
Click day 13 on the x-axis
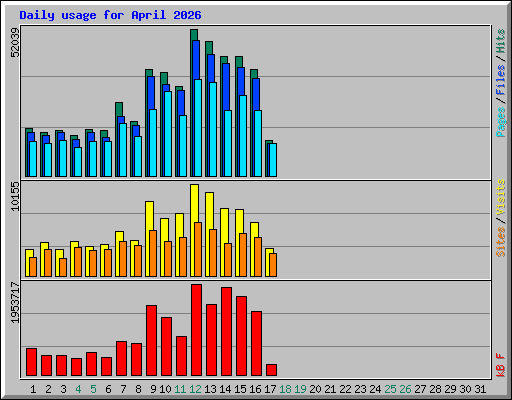[x=210, y=389]
